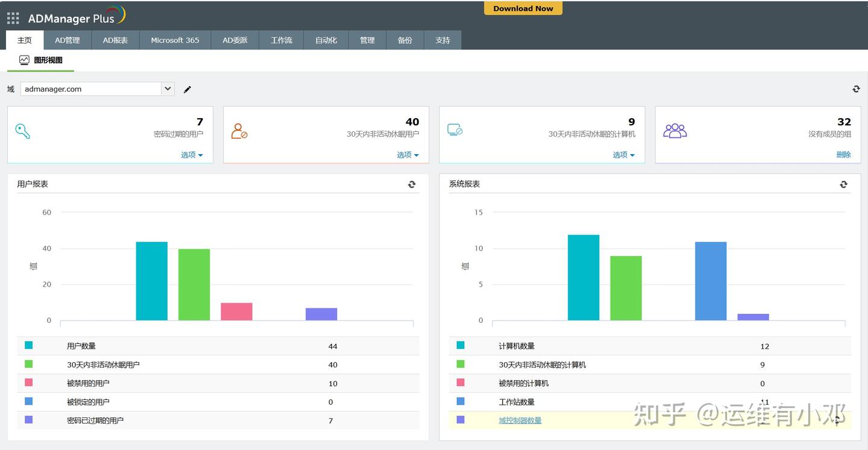
Task: Click the 被禁用的计算机 legend row text
Action: [524, 383]
